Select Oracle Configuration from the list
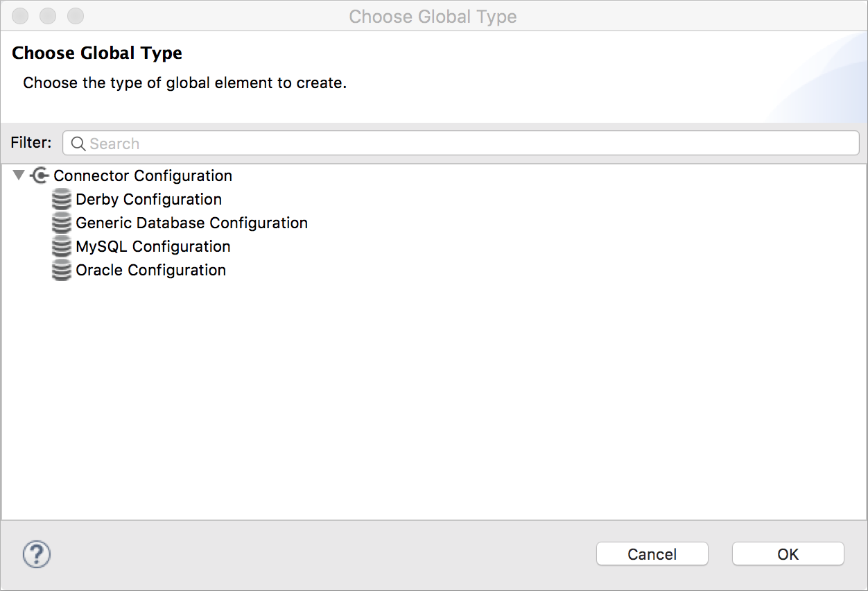Screen dimensions: 868x591 [150, 270]
